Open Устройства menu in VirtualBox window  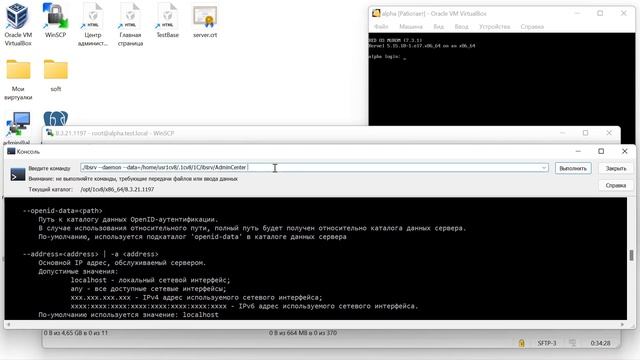pos(494,27)
